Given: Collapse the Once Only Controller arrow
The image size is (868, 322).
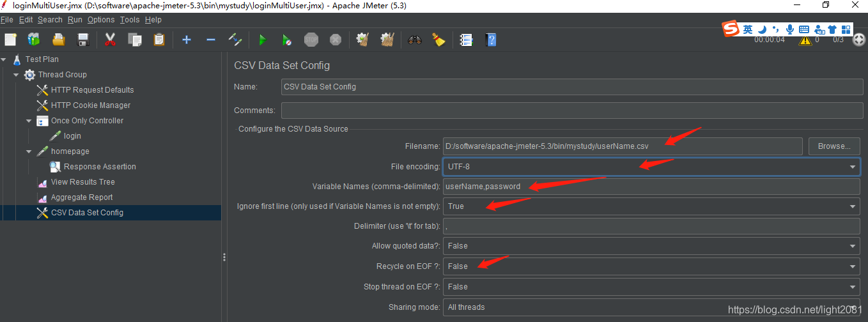Looking at the screenshot, I should (x=29, y=121).
